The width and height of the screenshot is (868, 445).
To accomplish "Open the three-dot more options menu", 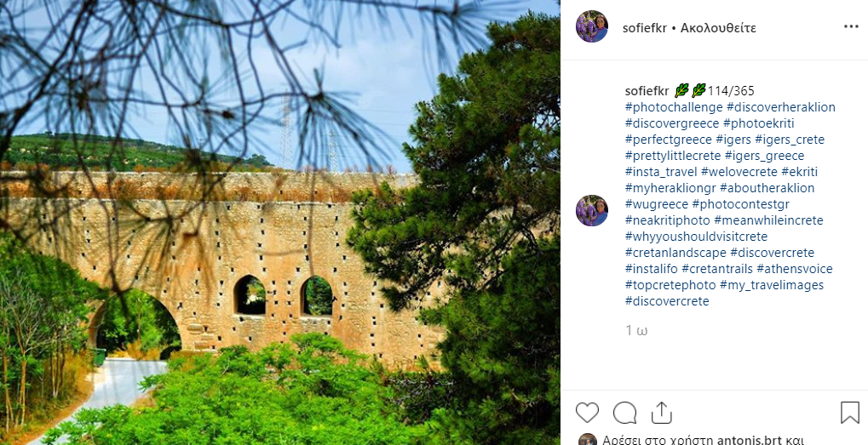I will [851, 27].
